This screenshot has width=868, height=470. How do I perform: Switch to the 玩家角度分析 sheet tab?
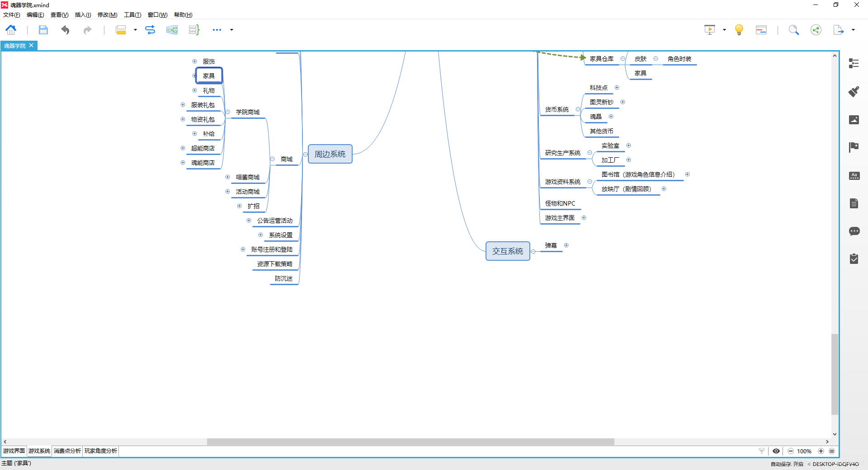[x=100, y=451]
